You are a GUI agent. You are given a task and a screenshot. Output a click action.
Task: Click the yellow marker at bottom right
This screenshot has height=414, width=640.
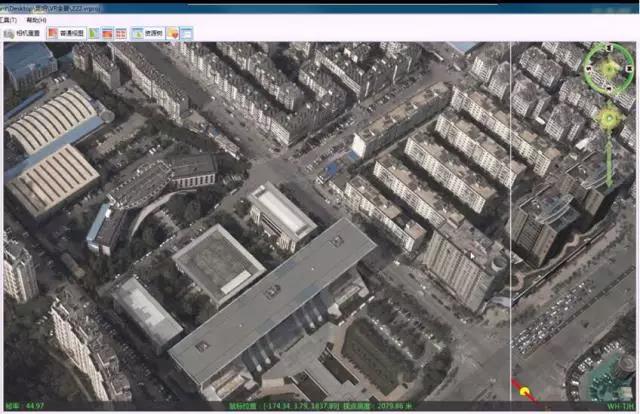coord(525,393)
